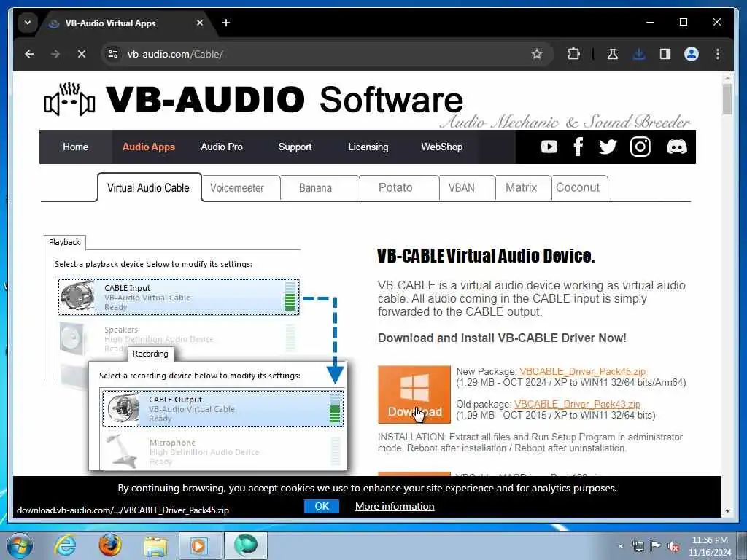
Task: Open the Chrome profile avatar
Action: pos(692,54)
